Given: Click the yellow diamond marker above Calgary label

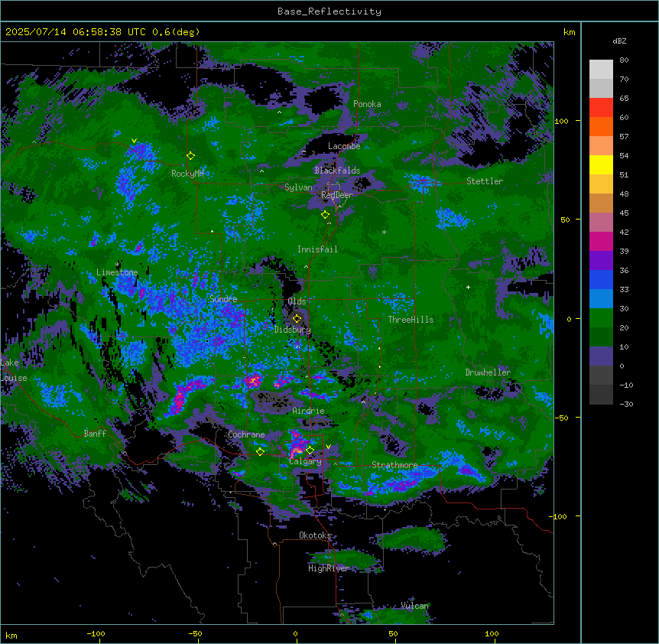Looking at the screenshot, I should click(310, 450).
